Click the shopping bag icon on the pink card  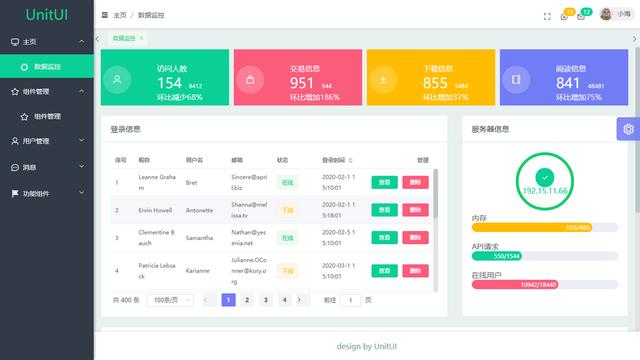(x=250, y=80)
